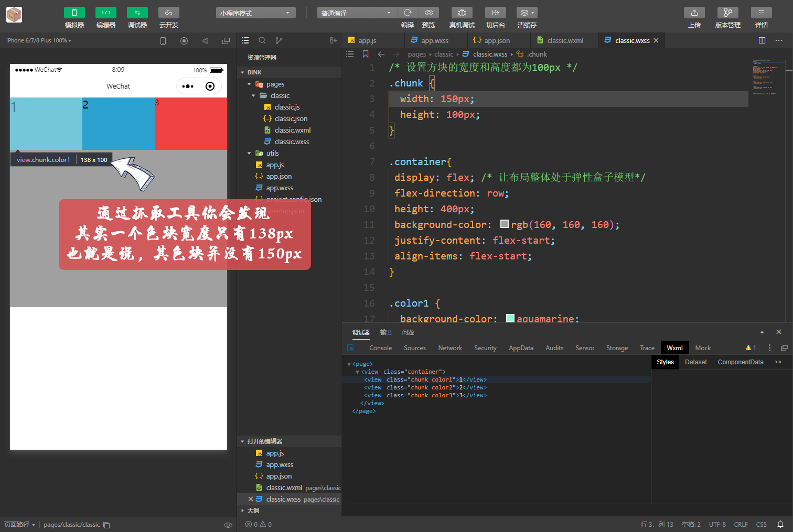The image size is (793, 532).
Task: Toggle simulator sound mute icon
Action: tap(205, 41)
